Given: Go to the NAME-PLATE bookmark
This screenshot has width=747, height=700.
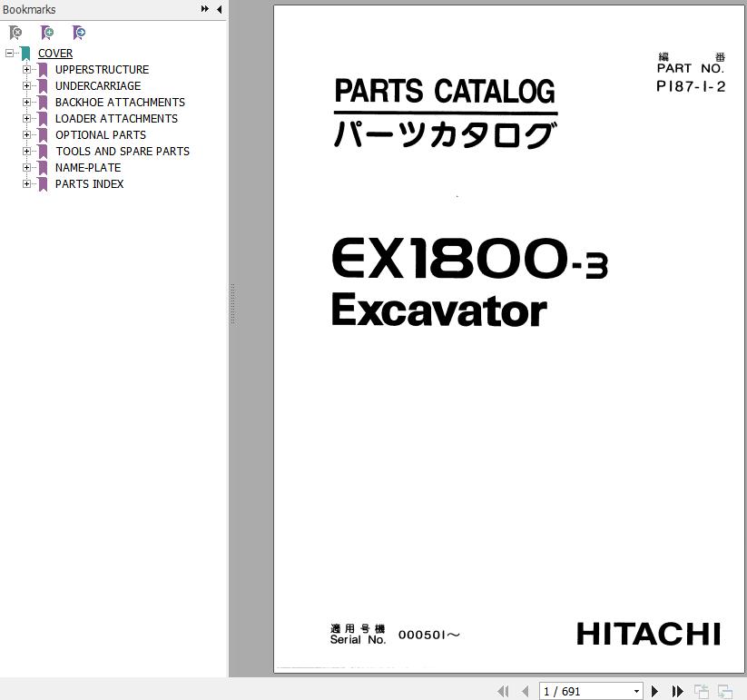Looking at the screenshot, I should click(88, 168).
